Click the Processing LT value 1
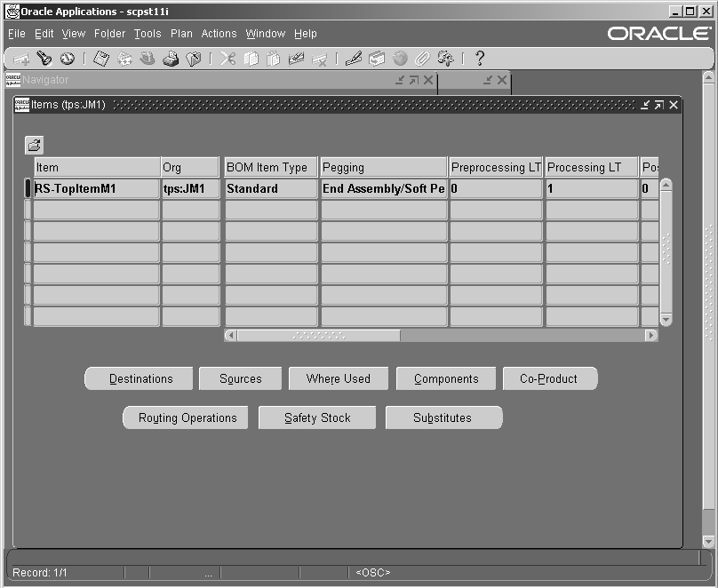 click(592, 188)
